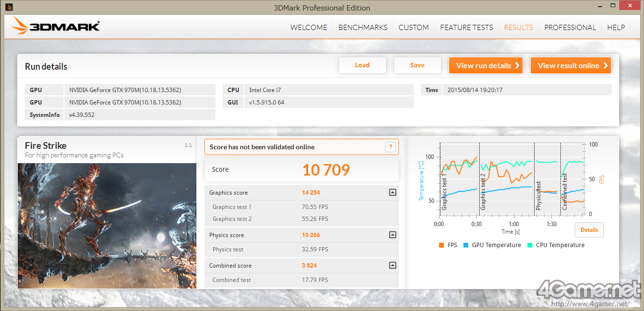Viewport: 644px width, 311px height.
Task: Open the WELCOME tab
Action: [x=309, y=28]
